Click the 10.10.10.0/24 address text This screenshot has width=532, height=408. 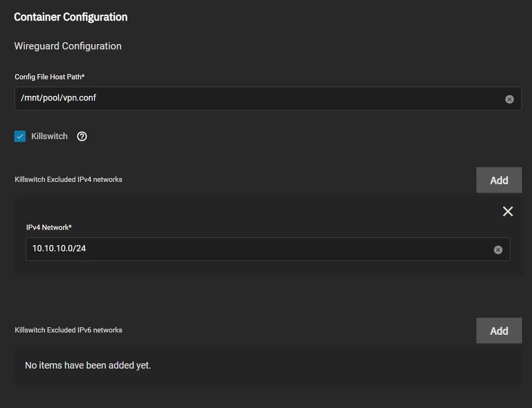pyautogui.click(x=59, y=248)
